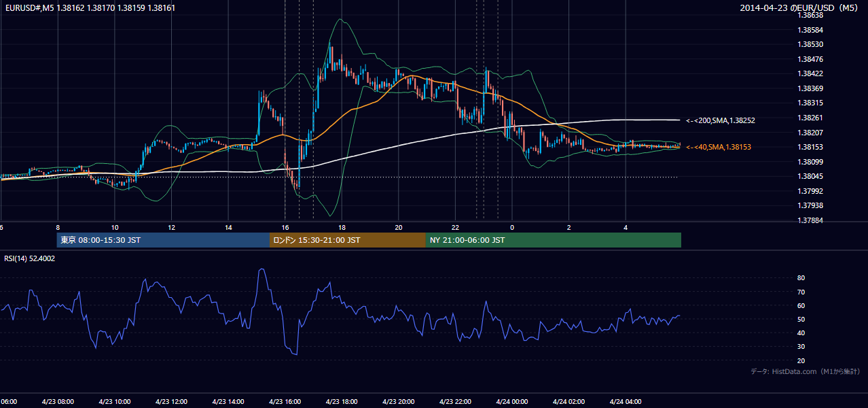Click the データ: HistData.com source credit

pos(805,372)
